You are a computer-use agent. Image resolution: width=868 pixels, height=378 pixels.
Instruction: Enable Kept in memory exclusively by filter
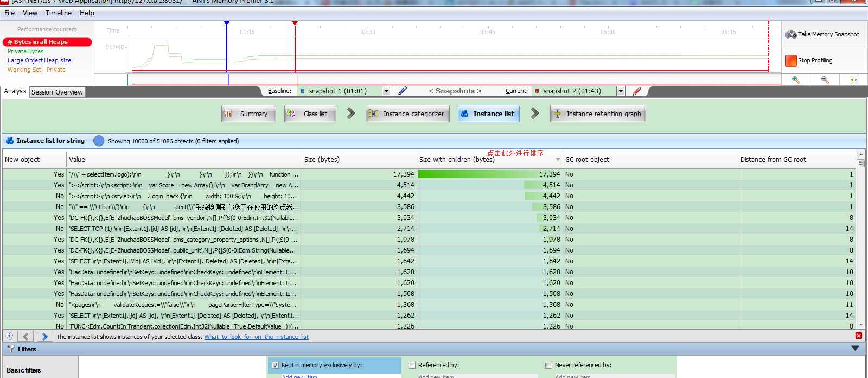point(275,365)
